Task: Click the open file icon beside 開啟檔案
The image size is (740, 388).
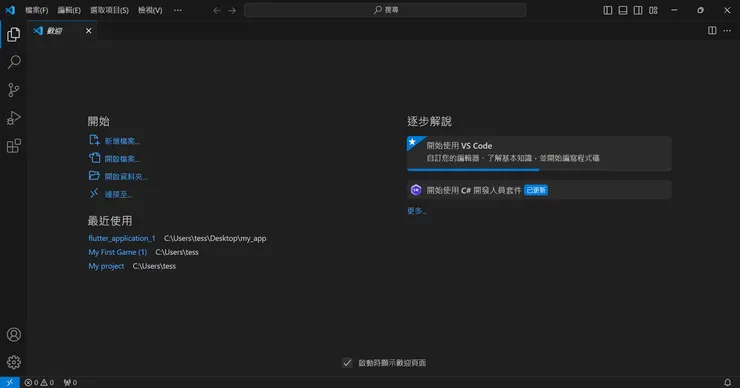Action: 94,158
